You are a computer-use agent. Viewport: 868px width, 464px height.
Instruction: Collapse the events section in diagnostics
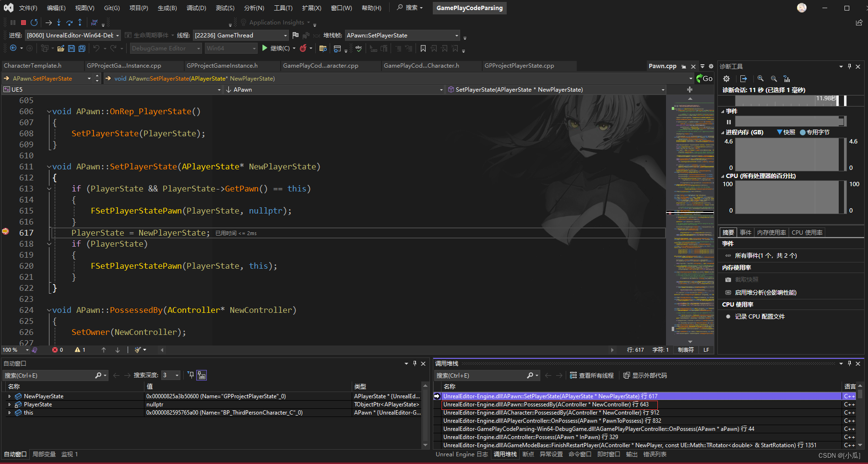(x=723, y=111)
